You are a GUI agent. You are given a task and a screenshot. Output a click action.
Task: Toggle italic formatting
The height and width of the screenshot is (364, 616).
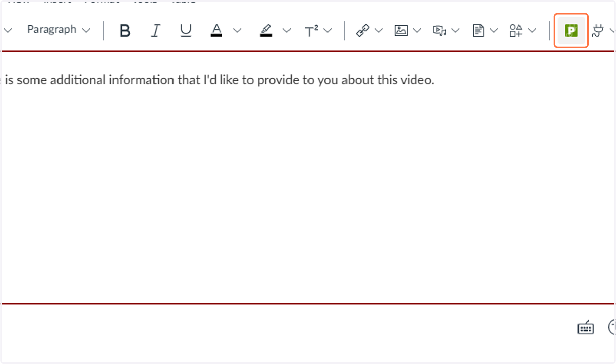click(155, 31)
